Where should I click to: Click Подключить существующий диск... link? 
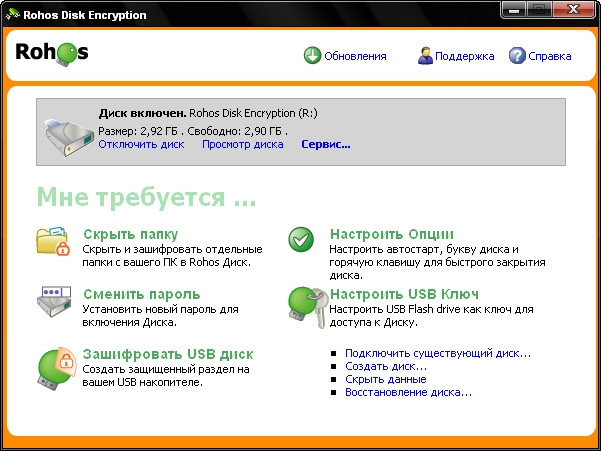point(438,353)
